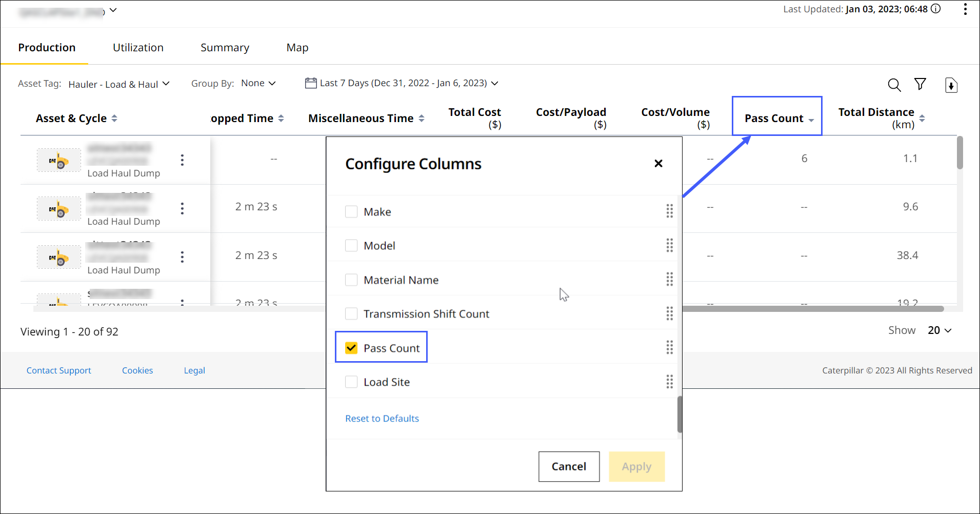Click the Last Updated info icon
Viewport: 980px width, 514px height.
coord(936,9)
